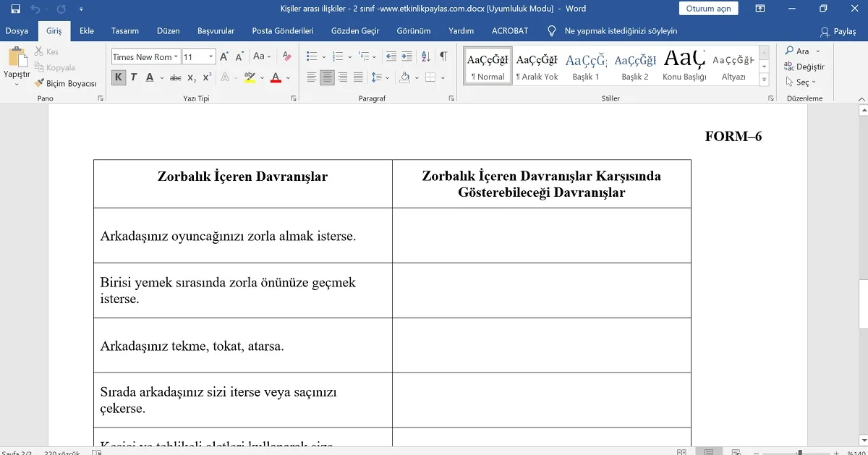Toggle show paragraph marks (¶)
This screenshot has width=868, height=455.
tap(443, 56)
